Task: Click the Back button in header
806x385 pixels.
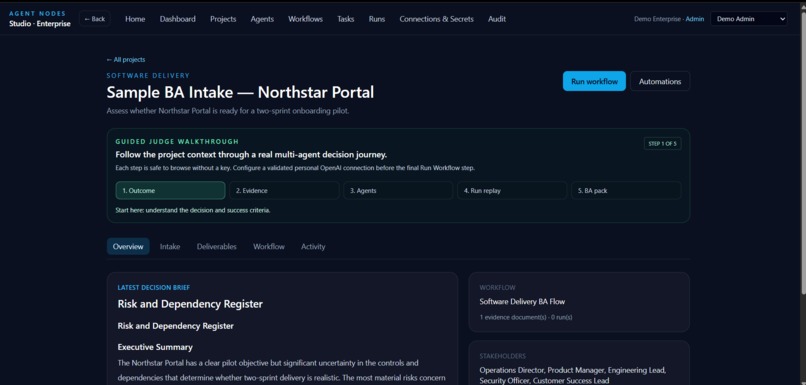Action: click(x=95, y=19)
